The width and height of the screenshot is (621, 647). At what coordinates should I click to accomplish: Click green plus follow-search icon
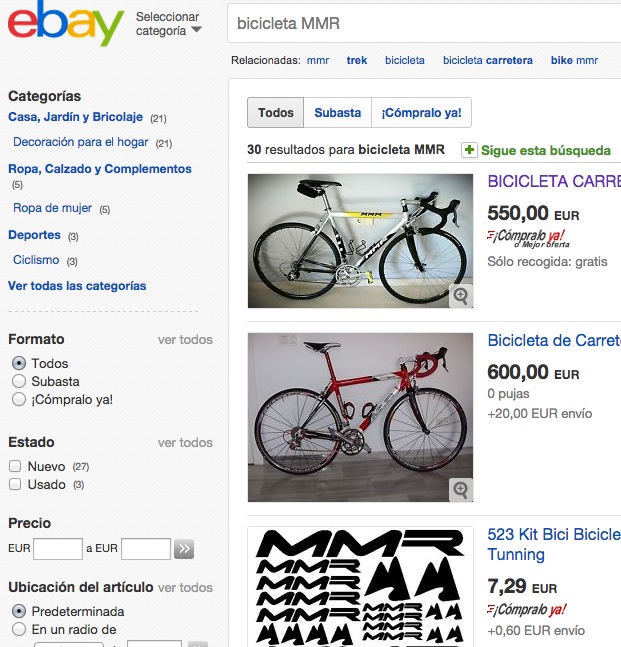tap(469, 150)
